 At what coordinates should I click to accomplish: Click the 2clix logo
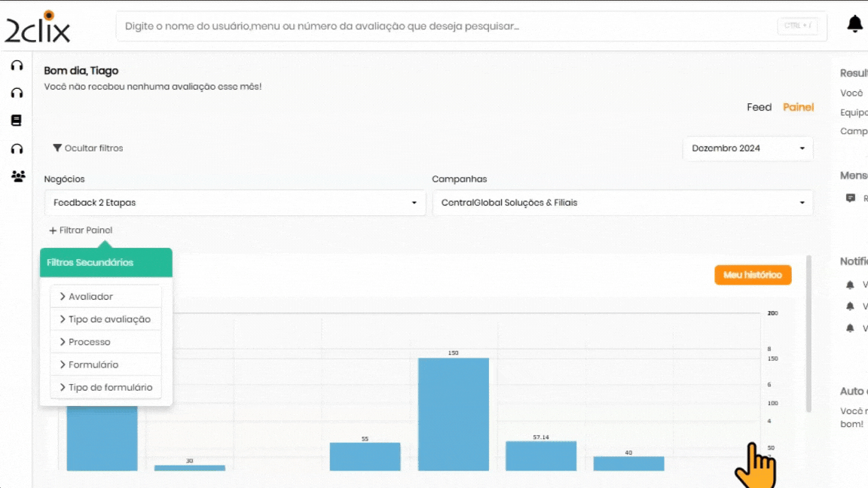click(38, 27)
